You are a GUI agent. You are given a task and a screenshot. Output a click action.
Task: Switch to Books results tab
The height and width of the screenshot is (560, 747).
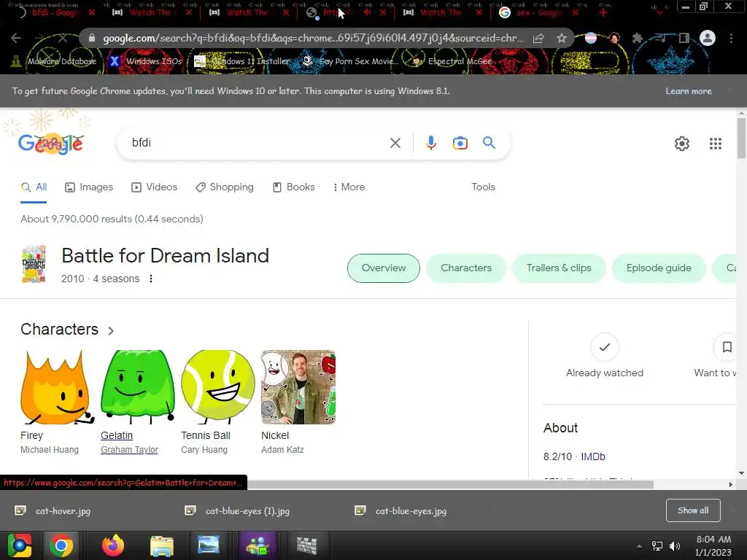pos(293,187)
